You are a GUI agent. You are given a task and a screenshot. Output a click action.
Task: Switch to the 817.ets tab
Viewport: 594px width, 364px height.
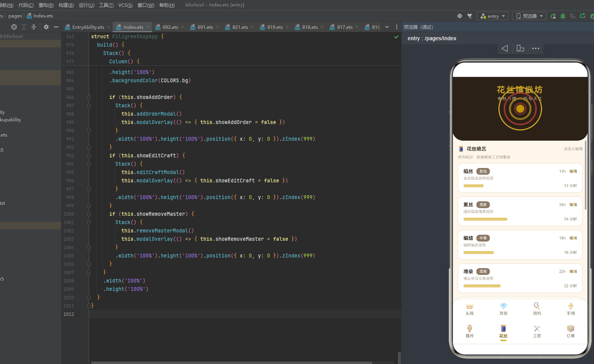pyautogui.click(x=345, y=27)
